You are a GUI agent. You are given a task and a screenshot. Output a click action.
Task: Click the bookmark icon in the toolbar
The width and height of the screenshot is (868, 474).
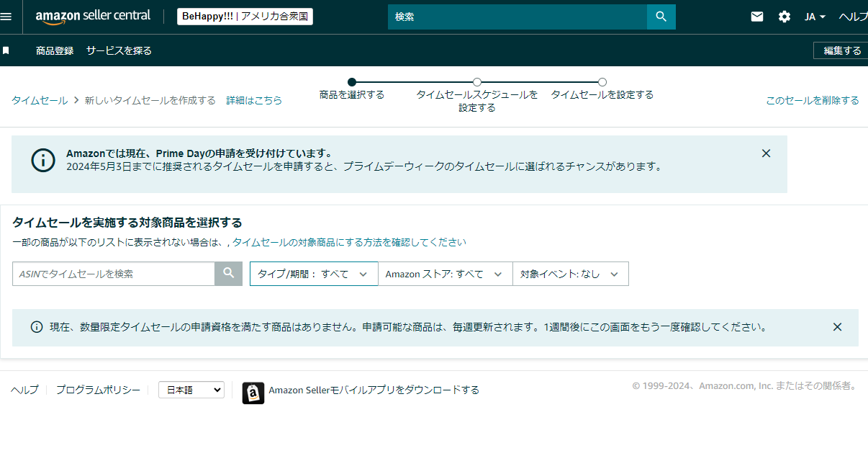pyautogui.click(x=6, y=50)
